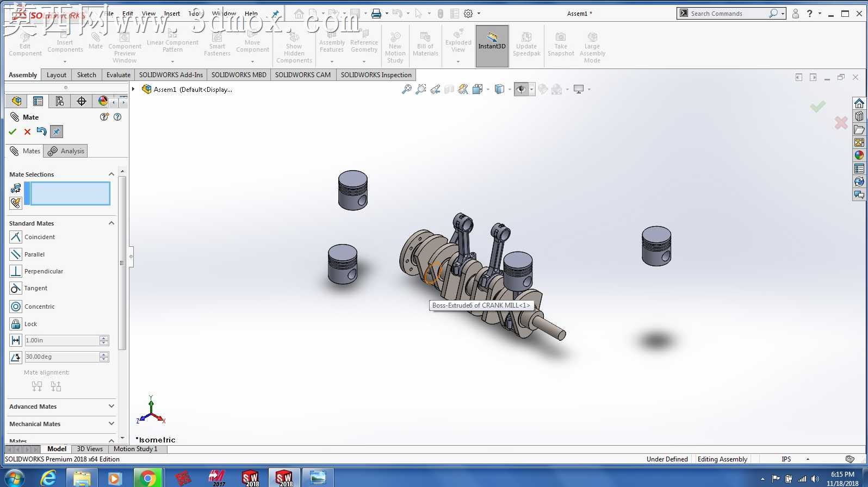Switch to the Analysis tab in Mate panel

(x=66, y=151)
